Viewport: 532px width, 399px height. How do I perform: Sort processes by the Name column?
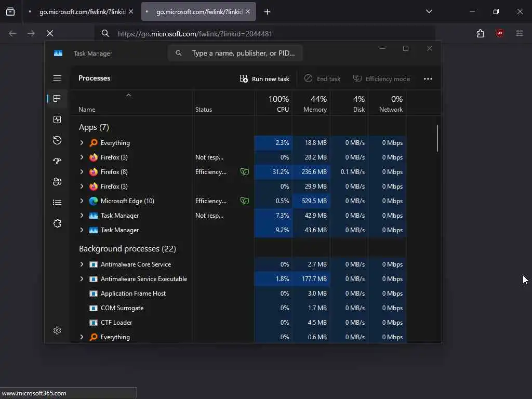tap(131, 103)
